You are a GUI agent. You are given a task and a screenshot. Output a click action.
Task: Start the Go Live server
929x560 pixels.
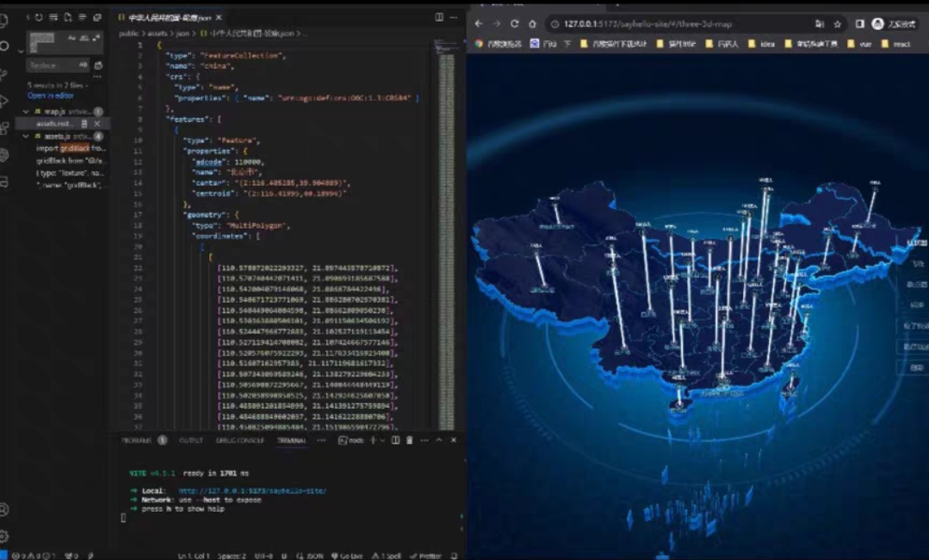(347, 556)
